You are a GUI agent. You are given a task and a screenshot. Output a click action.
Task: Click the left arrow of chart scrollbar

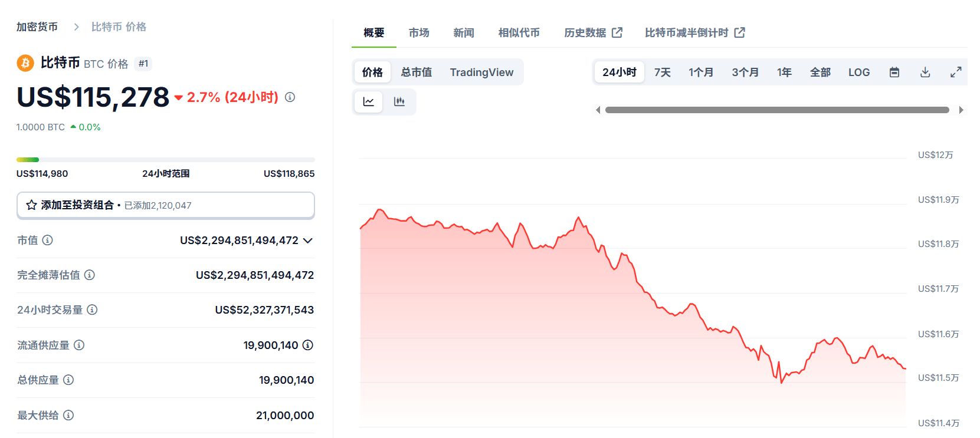pos(598,110)
